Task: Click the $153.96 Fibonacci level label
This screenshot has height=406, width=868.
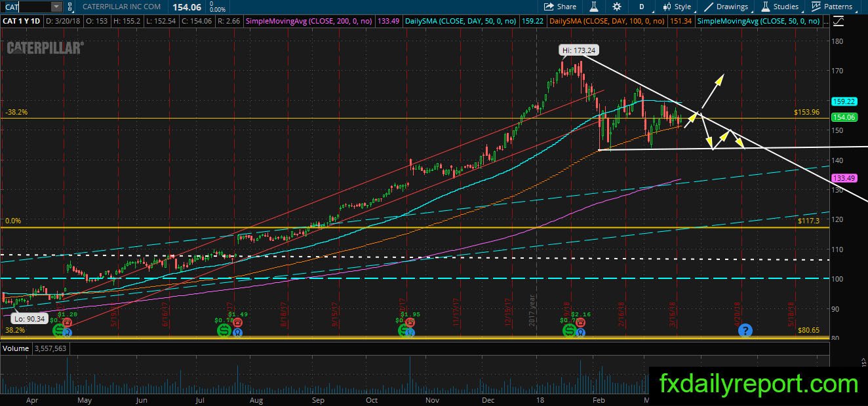Action: [806, 112]
